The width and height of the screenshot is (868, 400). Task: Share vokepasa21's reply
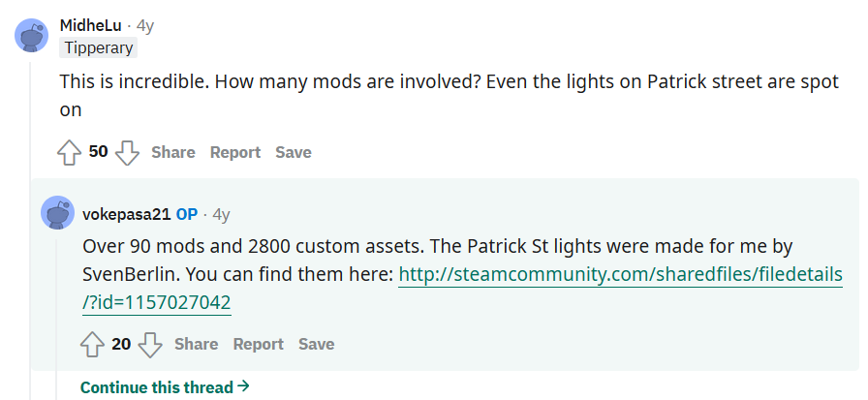click(x=196, y=344)
